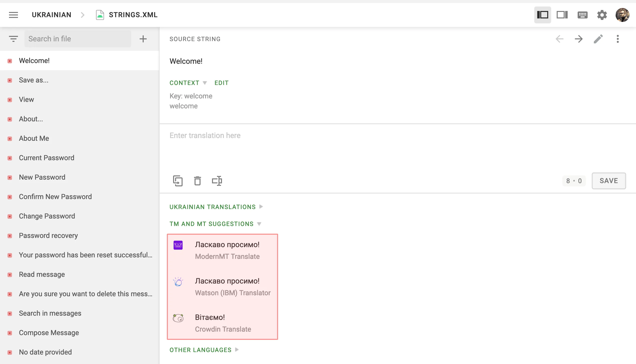Open the main hamburger menu
Image resolution: width=636 pixels, height=364 pixels.
[x=13, y=15]
